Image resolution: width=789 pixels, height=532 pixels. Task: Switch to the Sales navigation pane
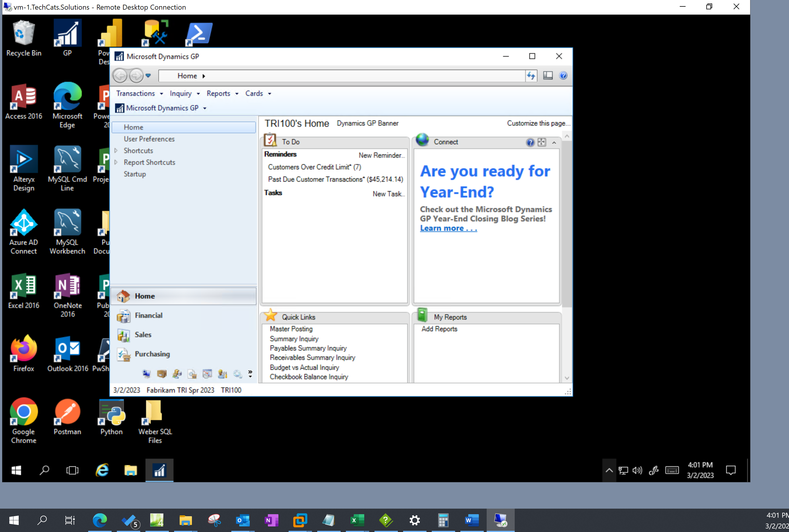pyautogui.click(x=183, y=335)
